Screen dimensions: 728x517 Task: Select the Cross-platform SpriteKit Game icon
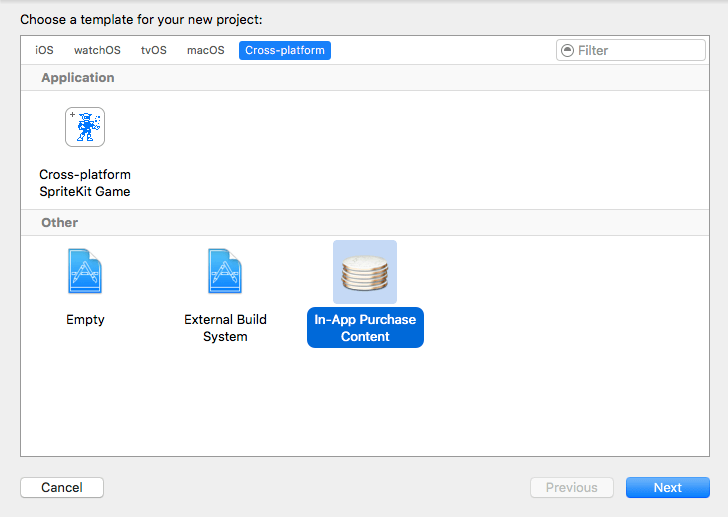85,127
